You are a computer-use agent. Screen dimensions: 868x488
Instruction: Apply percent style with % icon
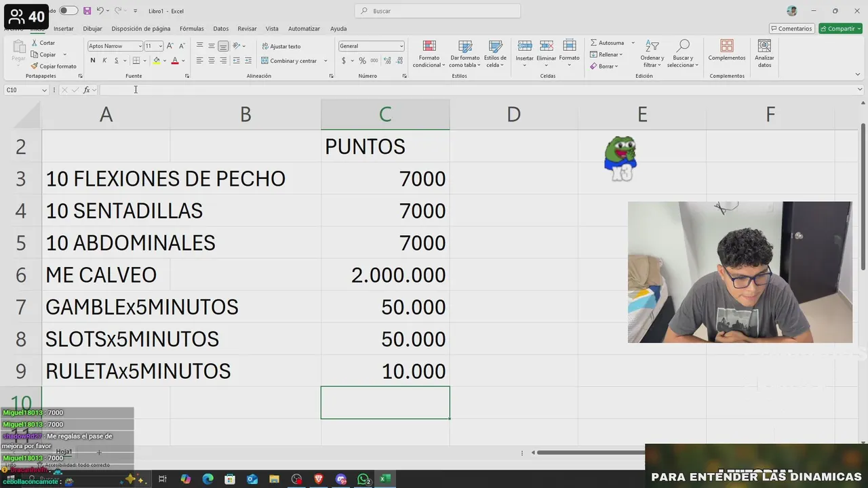[362, 60]
